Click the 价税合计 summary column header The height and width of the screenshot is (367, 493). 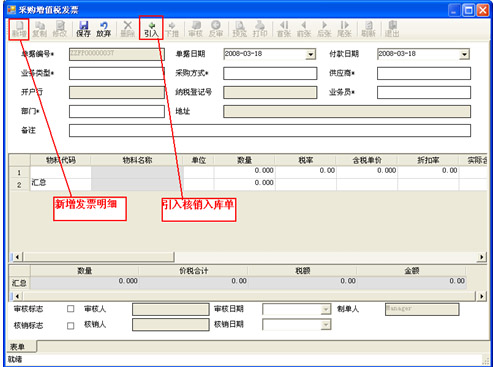click(193, 271)
